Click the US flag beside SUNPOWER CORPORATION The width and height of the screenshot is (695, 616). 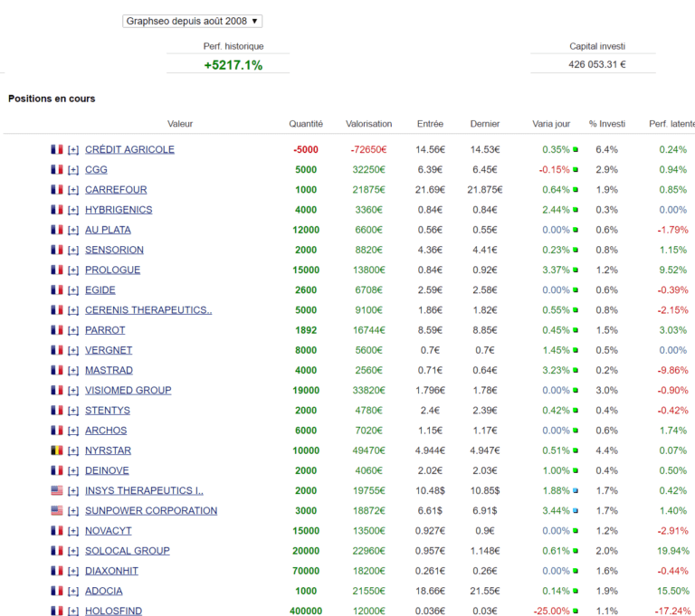[x=57, y=511]
